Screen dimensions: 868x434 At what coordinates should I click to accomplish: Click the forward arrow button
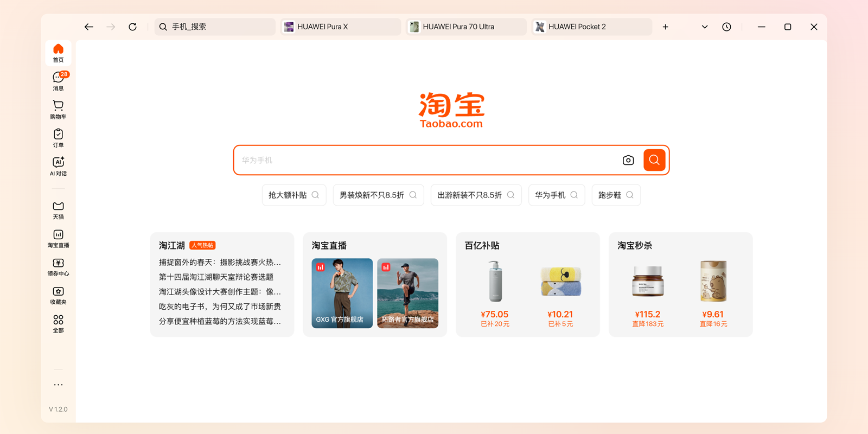coord(111,27)
